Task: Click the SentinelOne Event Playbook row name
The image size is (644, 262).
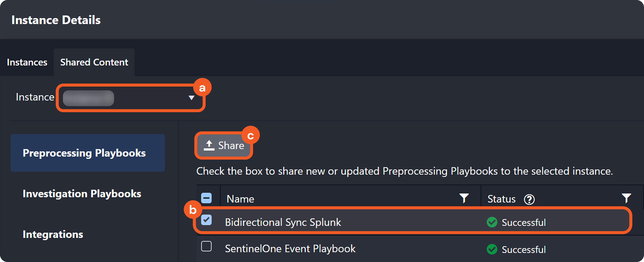Action: 290,249
